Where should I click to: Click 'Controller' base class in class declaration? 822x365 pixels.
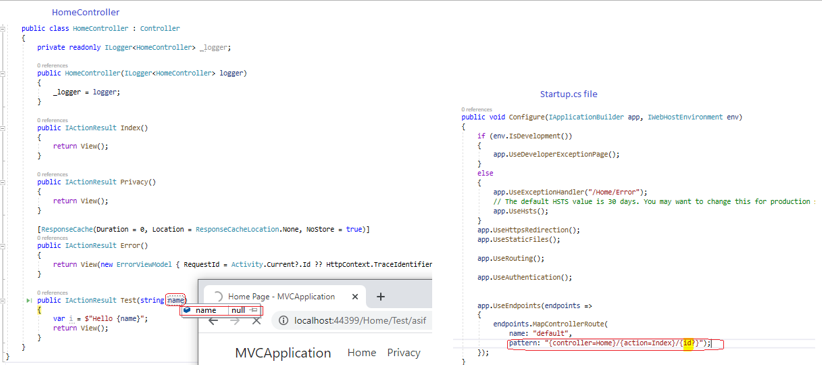pyautogui.click(x=160, y=28)
